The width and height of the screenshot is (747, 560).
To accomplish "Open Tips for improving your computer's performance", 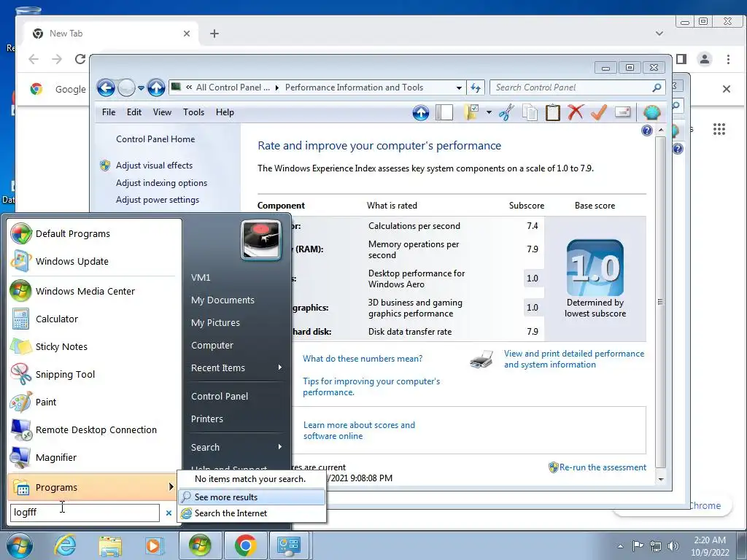I will point(371,386).
